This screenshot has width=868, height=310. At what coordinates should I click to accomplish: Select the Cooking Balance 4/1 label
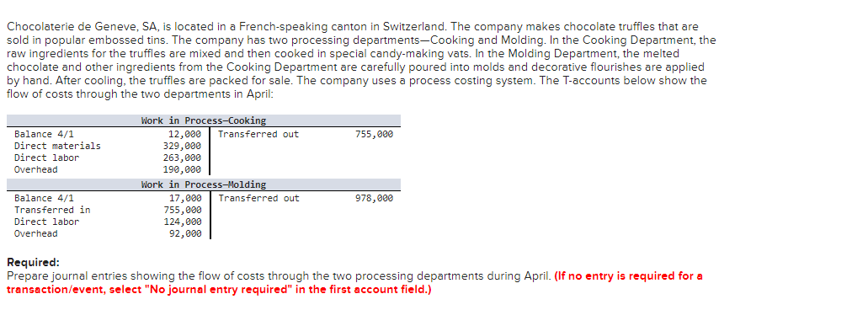(x=44, y=135)
